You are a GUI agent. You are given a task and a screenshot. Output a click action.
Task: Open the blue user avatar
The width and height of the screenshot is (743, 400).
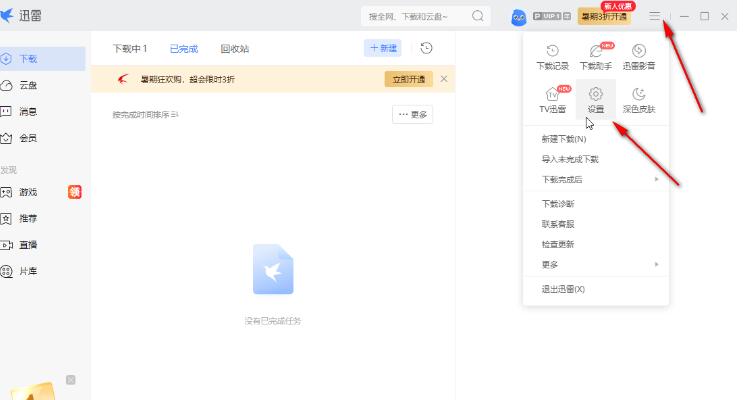(519, 18)
